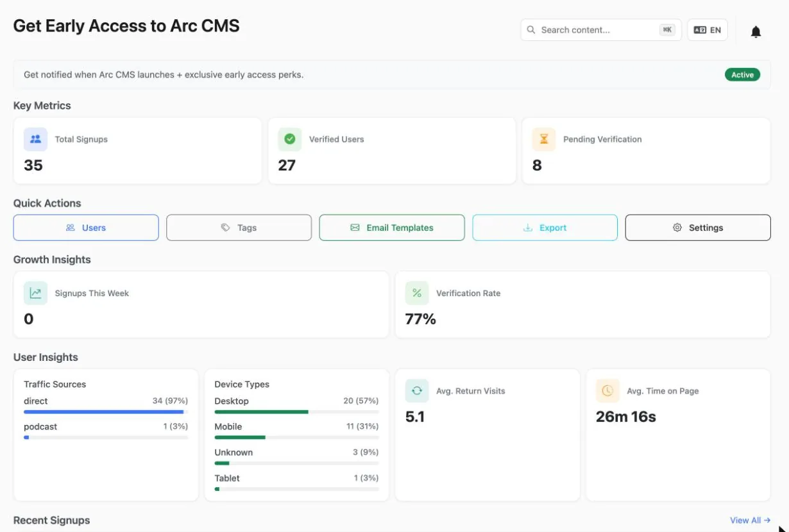Click the keyboard shortcut hint in search box
Viewport: 789px width, 532px height.
tap(667, 30)
